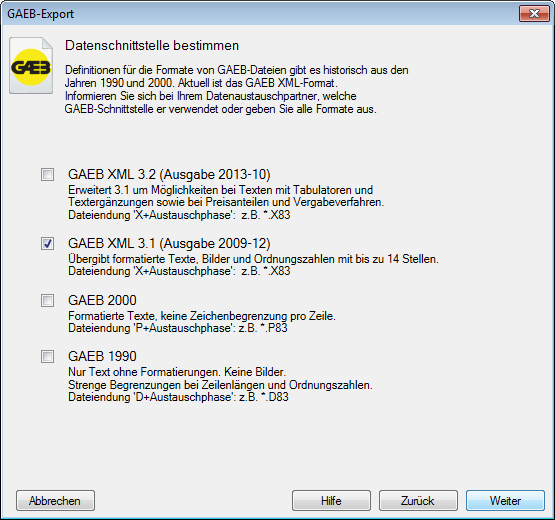The height and width of the screenshot is (520, 555).
Task: Click the '*.D83' file extension description line
Action: pos(178,397)
